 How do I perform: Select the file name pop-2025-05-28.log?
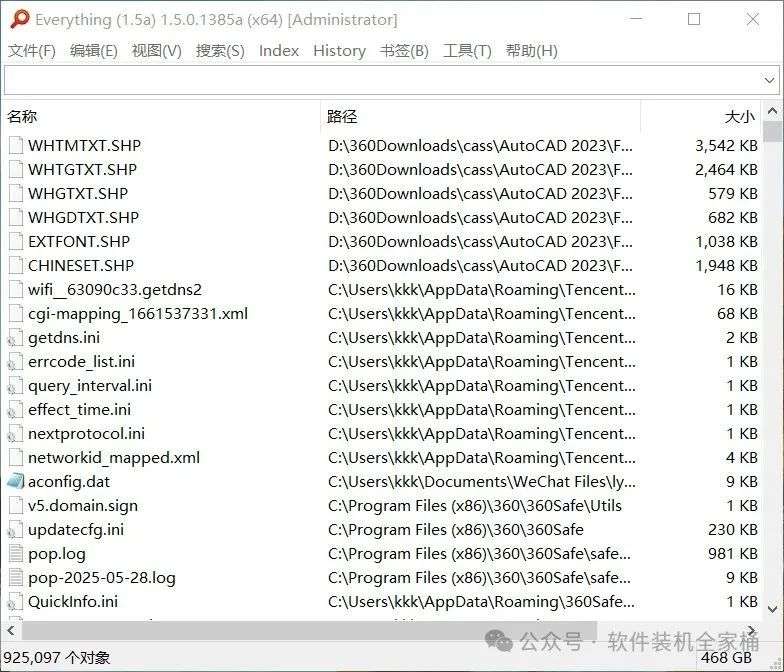(x=102, y=578)
